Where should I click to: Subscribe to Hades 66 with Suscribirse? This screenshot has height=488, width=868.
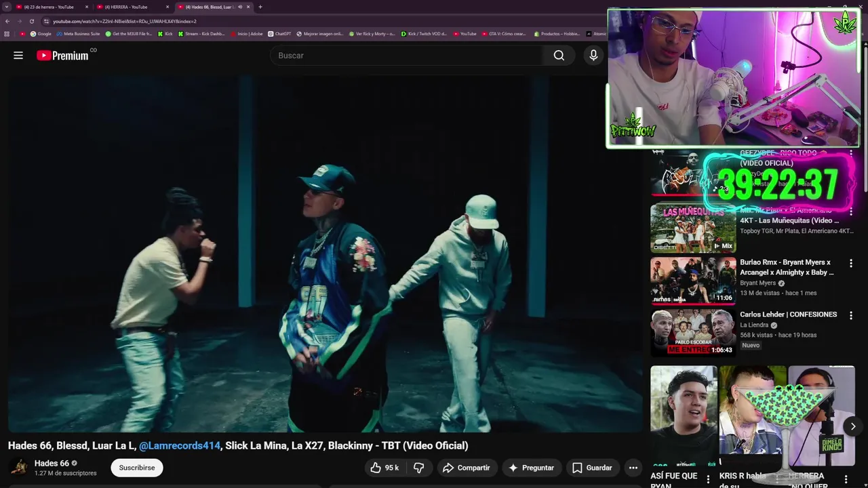pyautogui.click(x=137, y=468)
